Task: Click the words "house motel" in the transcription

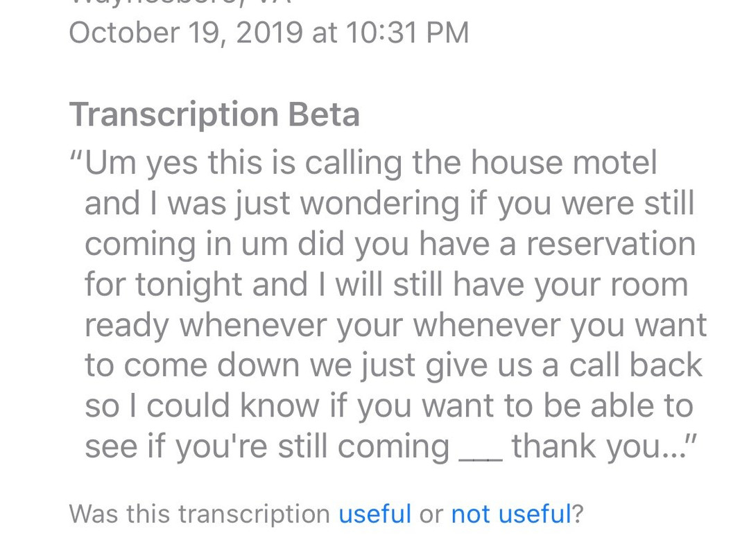Action: pos(563,164)
